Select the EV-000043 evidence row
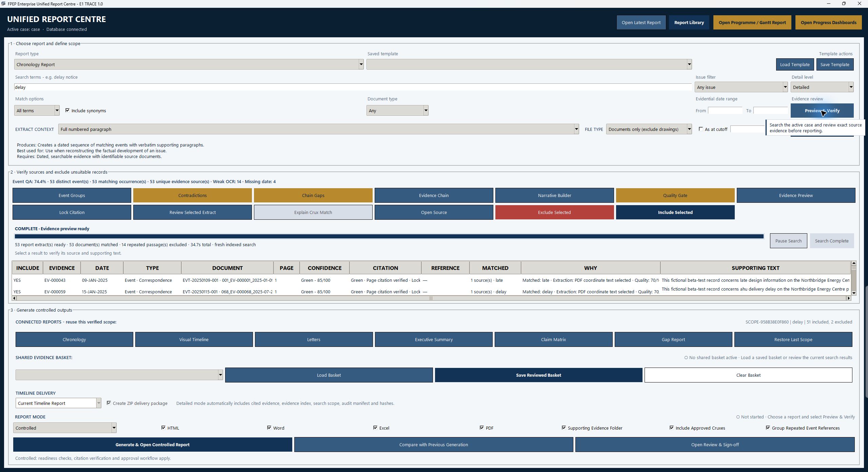The width and height of the screenshot is (868, 472). click(431, 280)
